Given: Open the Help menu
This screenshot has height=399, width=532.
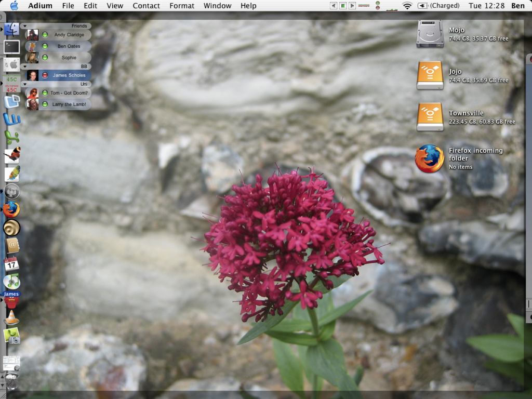Looking at the screenshot, I should pyautogui.click(x=248, y=6).
